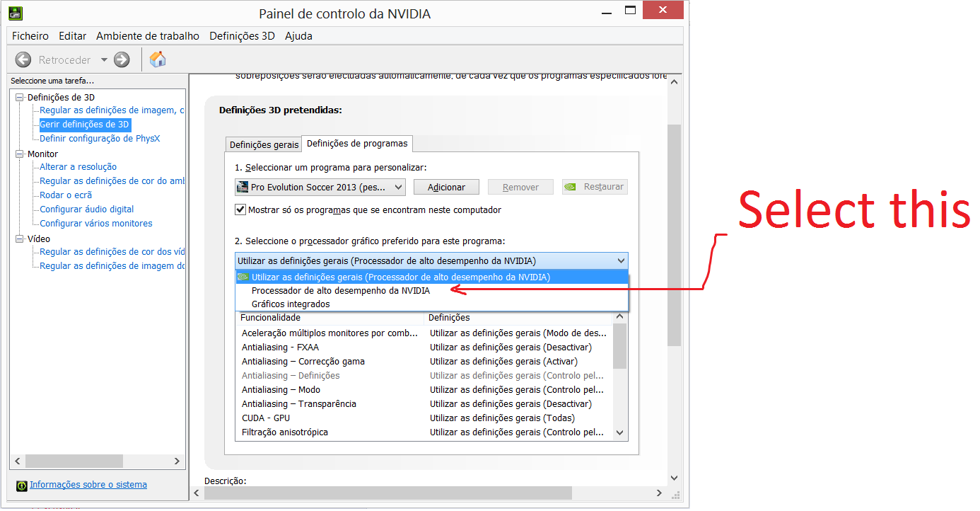Select Filtração anisotrópica row

point(424,432)
